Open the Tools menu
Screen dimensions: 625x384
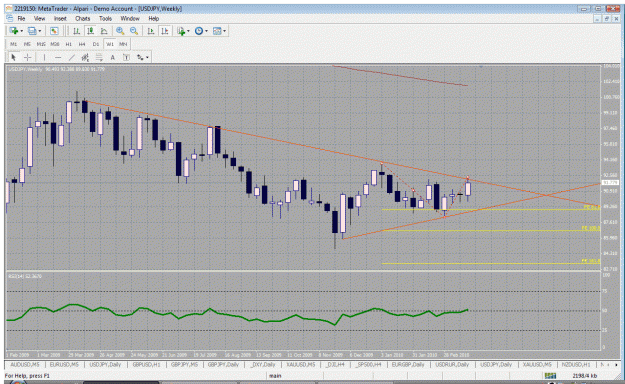coord(105,19)
